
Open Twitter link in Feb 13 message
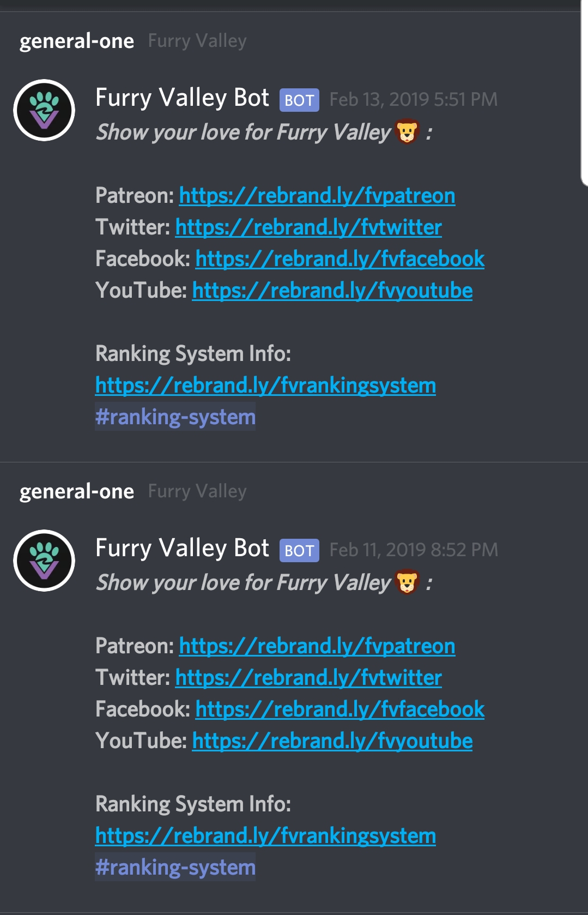308,227
